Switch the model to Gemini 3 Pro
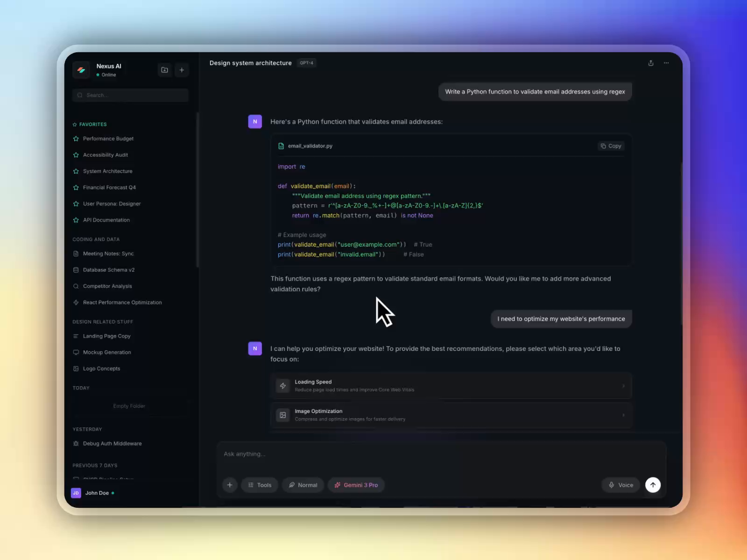 click(356, 485)
